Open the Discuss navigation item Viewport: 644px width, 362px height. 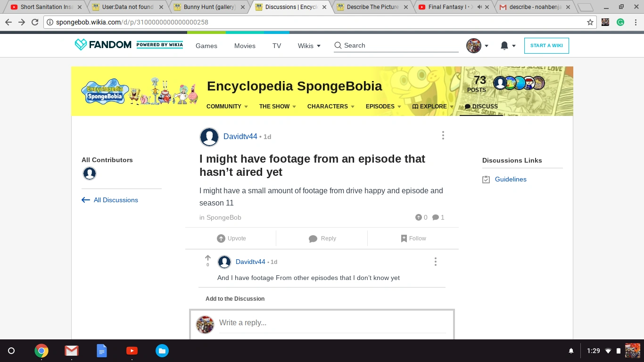[481, 107]
